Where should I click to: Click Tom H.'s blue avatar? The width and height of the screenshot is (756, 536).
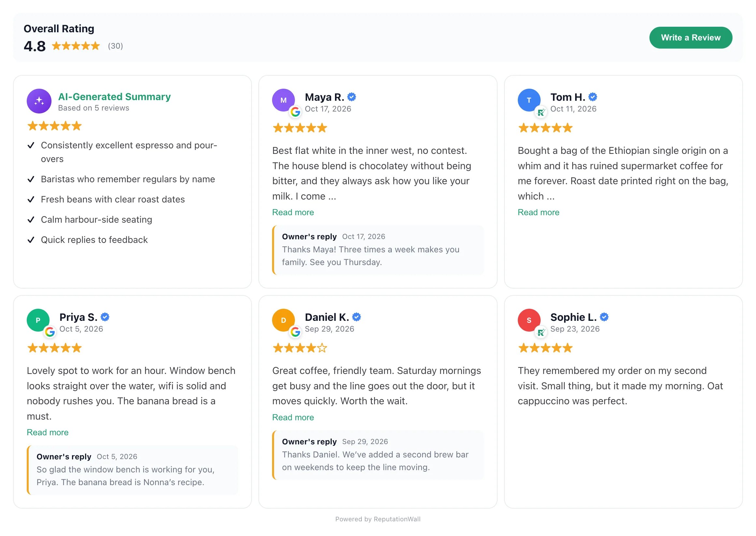click(529, 100)
